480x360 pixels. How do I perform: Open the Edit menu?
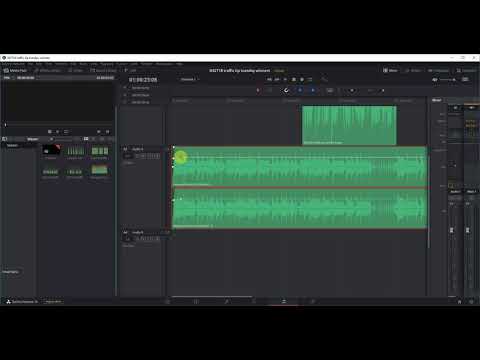tap(39, 64)
